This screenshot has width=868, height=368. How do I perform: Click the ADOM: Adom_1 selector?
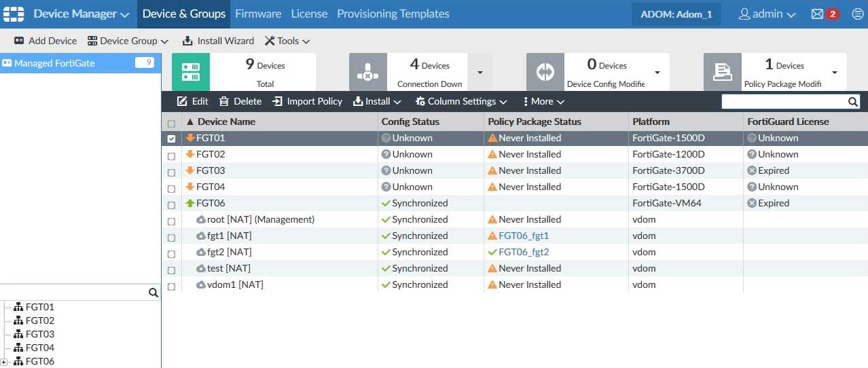click(676, 14)
